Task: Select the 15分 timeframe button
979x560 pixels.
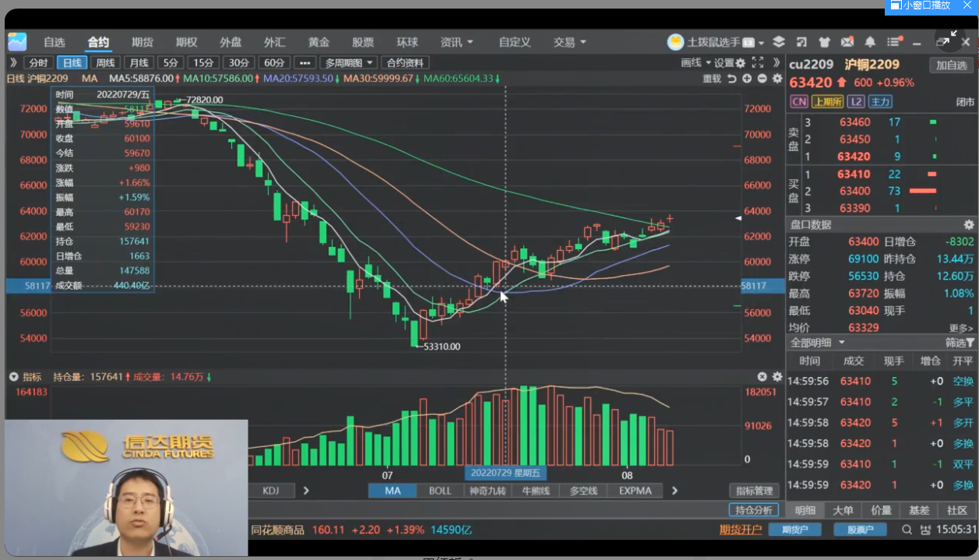Action: [x=203, y=63]
